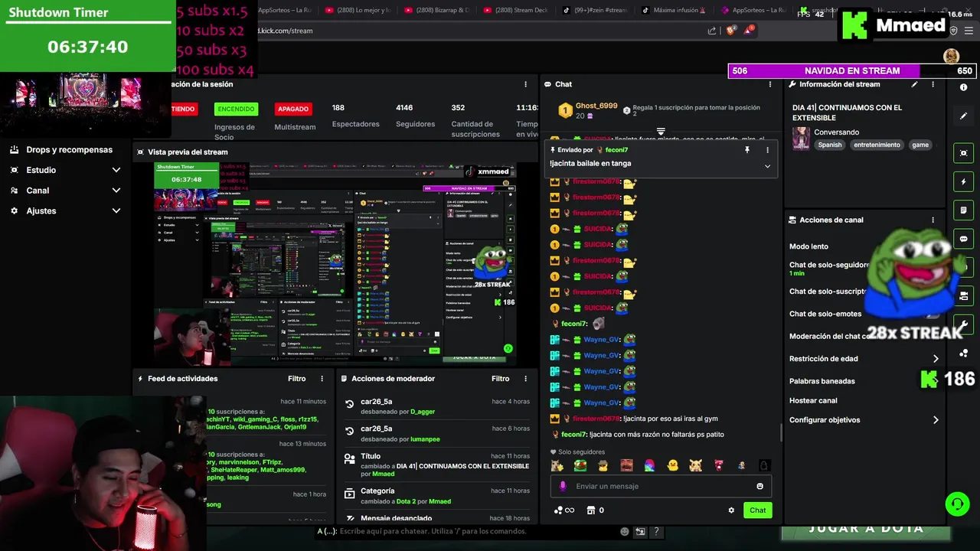980x551 pixels.
Task: Toggle the stream preview widget icon in sidebar
Action: (x=964, y=153)
